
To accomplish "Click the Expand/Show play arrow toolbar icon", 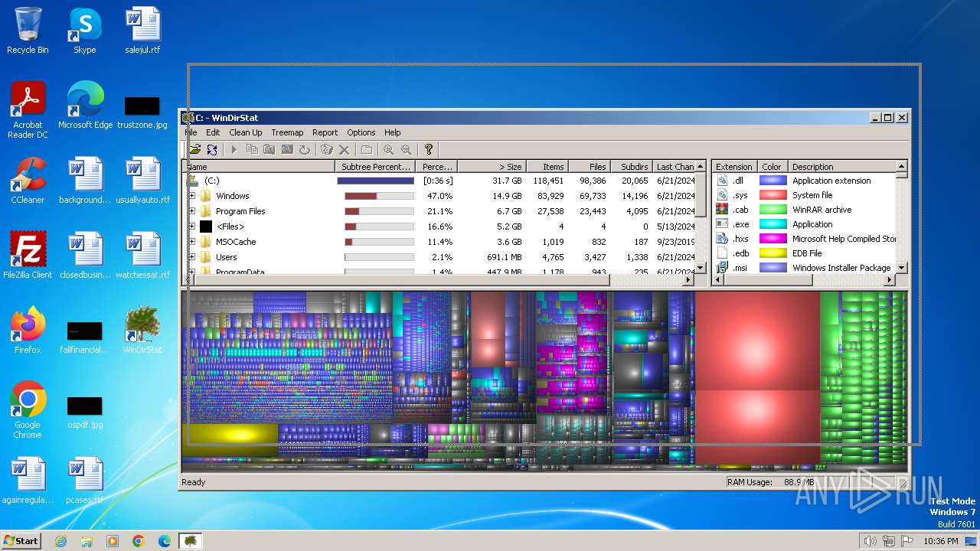I will [234, 150].
